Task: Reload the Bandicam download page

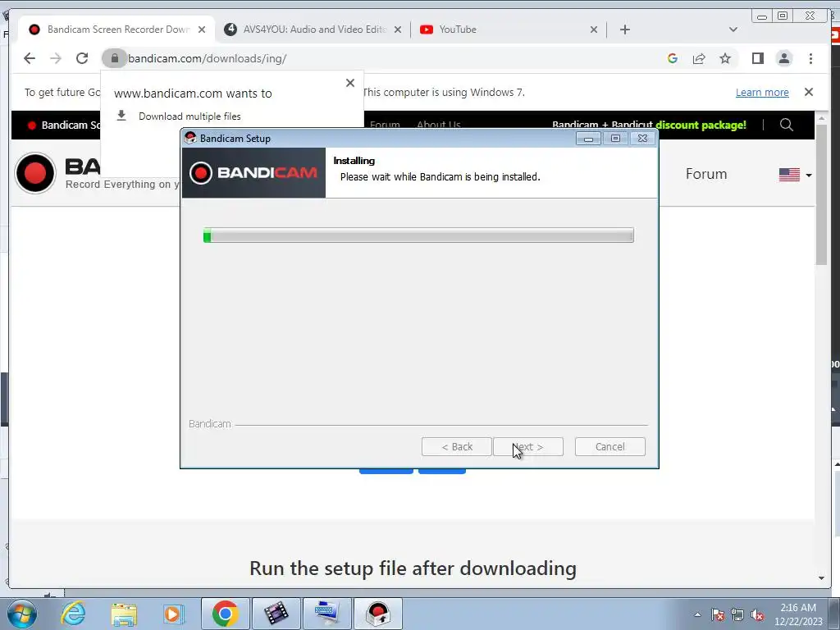Action: coord(82,58)
